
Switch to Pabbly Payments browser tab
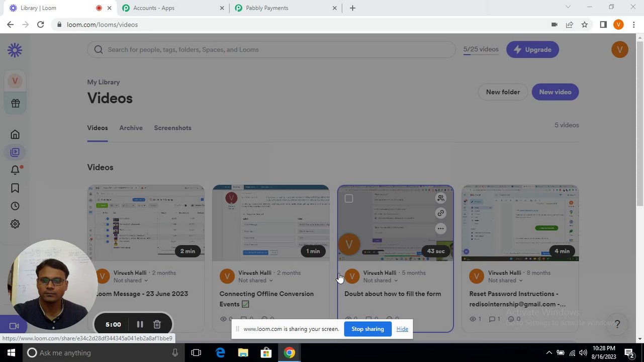click(287, 8)
